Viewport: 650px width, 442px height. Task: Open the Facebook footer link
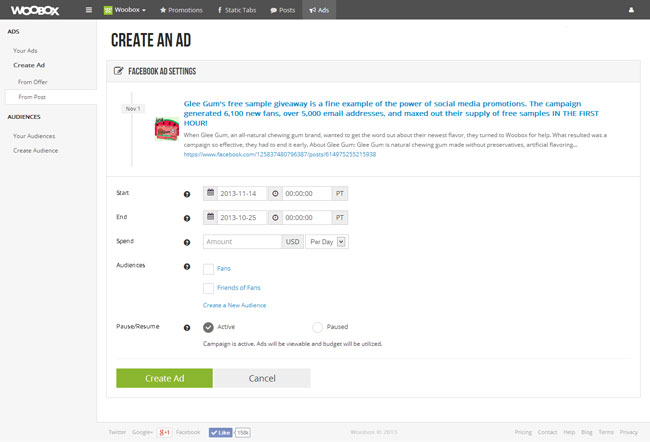(x=188, y=432)
